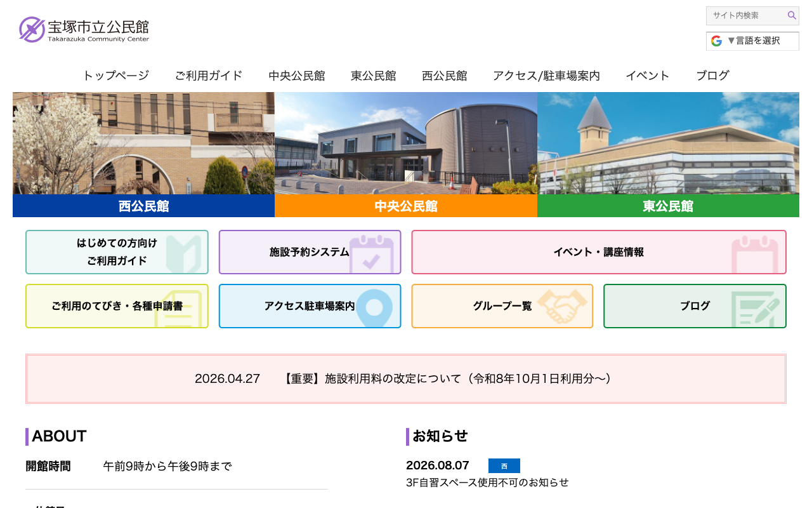Screen dimensions: 812x508
Task: Open the アクセス/駐車場案内 menu item
Action: (546, 76)
